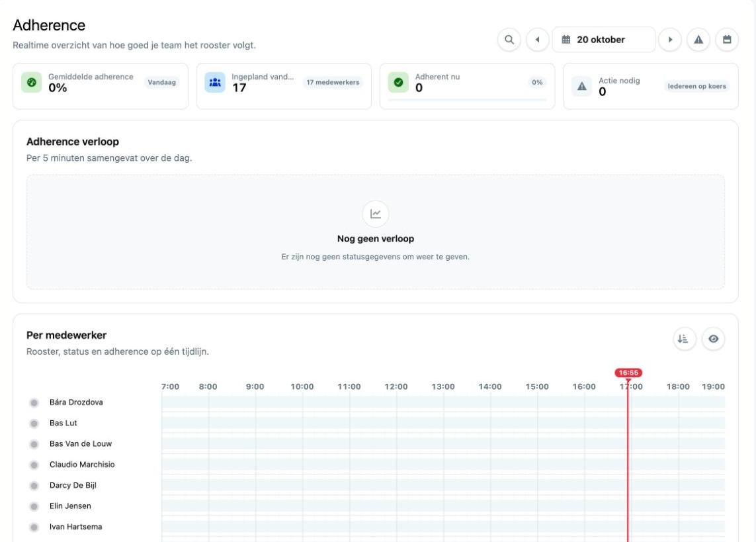The width and height of the screenshot is (756, 542).
Task: Click the 19:00 timeline hour label
Action: coord(713,386)
